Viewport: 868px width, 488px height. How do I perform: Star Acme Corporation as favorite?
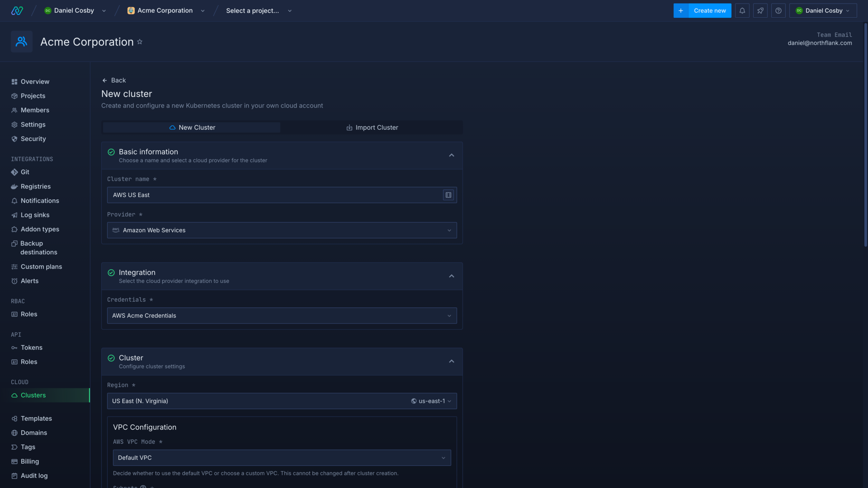coord(140,42)
